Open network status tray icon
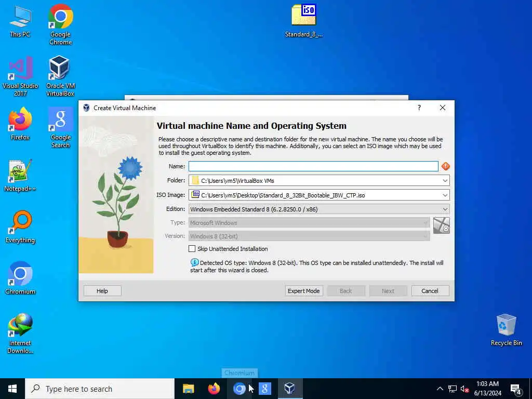This screenshot has width=532, height=399. 453,389
